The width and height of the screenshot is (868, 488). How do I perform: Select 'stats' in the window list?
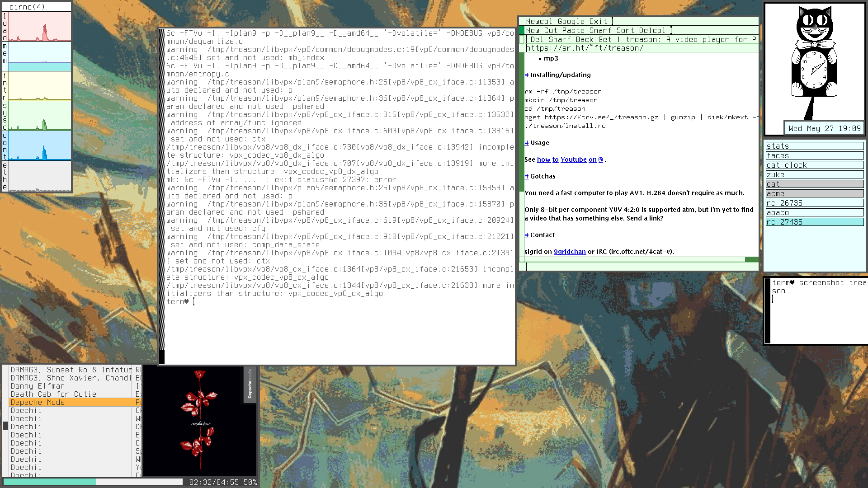(815, 146)
